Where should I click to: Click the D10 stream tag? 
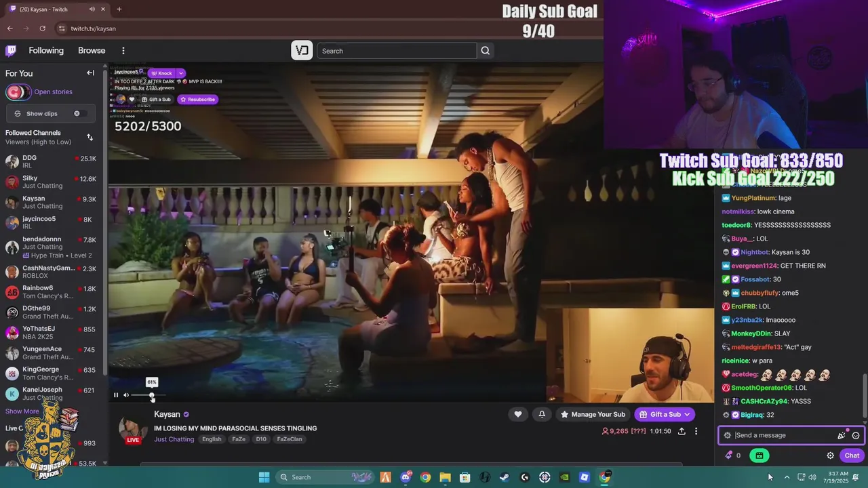261,439
